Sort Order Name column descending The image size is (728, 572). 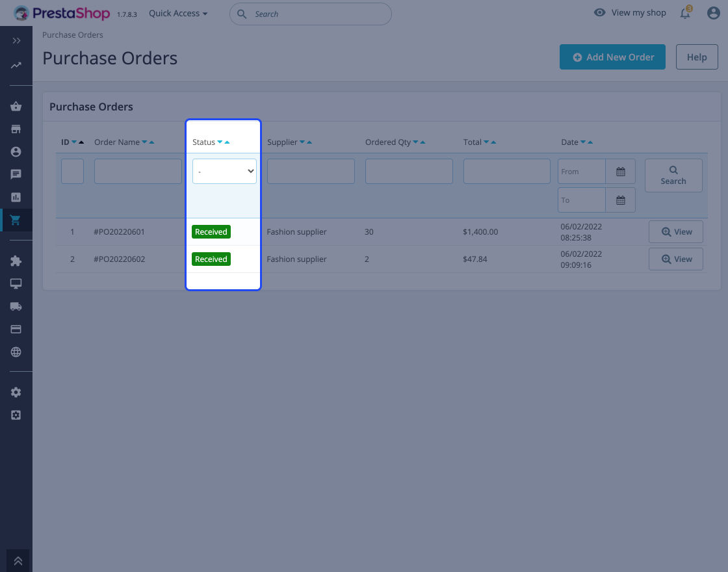(144, 142)
